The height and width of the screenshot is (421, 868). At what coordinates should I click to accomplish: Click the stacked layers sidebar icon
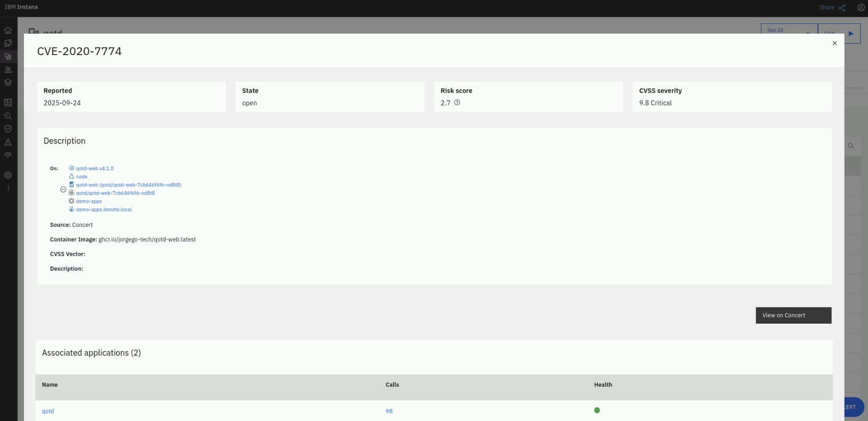[8, 83]
